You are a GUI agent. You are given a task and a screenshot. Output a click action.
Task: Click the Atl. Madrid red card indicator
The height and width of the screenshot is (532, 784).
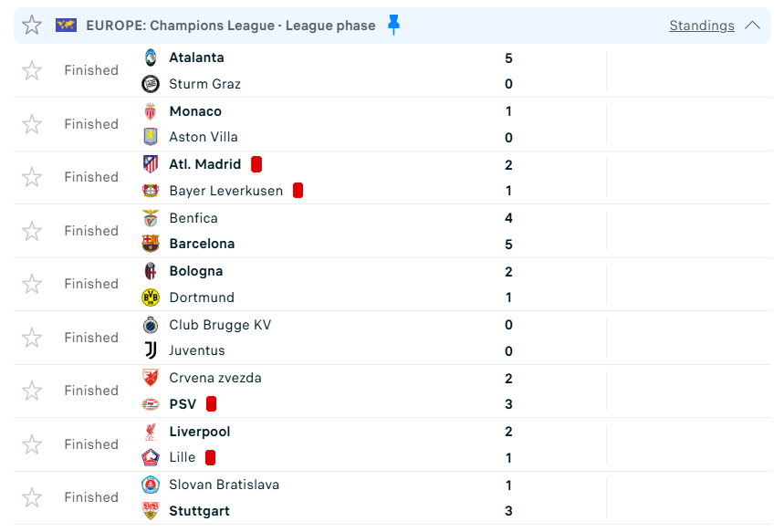coord(256,164)
